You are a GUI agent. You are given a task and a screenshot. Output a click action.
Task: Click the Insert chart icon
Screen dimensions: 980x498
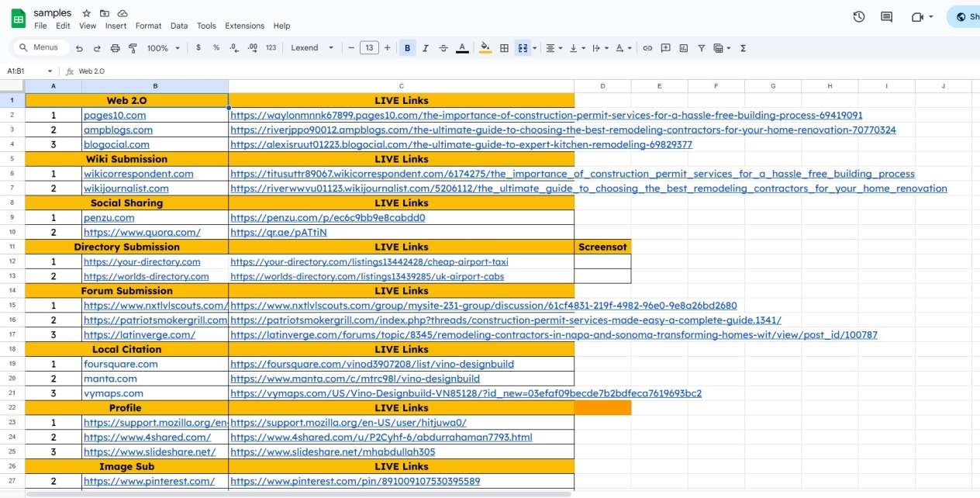point(683,48)
